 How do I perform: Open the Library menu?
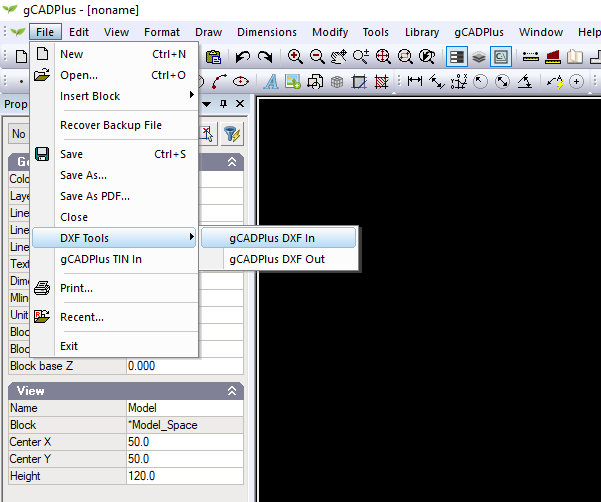click(x=422, y=32)
